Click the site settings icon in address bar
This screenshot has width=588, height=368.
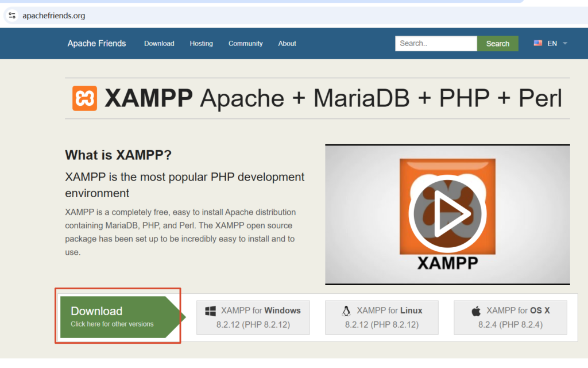[12, 16]
